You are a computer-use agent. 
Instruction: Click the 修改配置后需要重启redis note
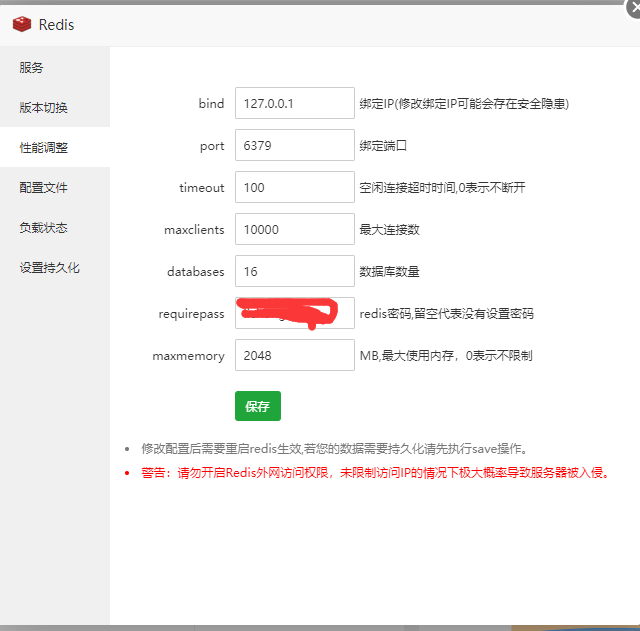(x=334, y=449)
